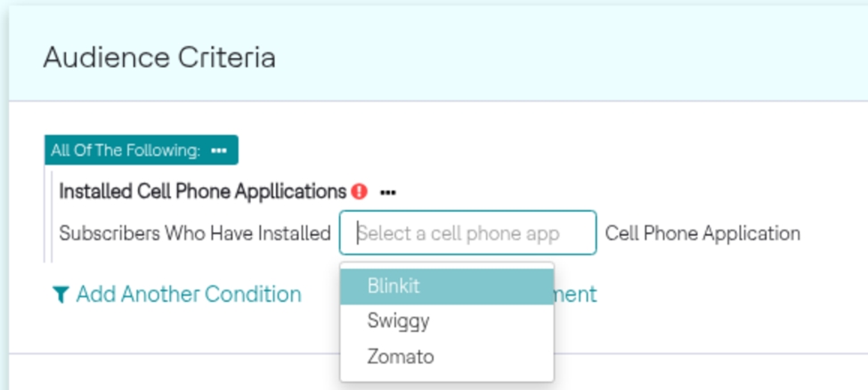Click the partially hidden link ending in "ment"

(x=575, y=295)
